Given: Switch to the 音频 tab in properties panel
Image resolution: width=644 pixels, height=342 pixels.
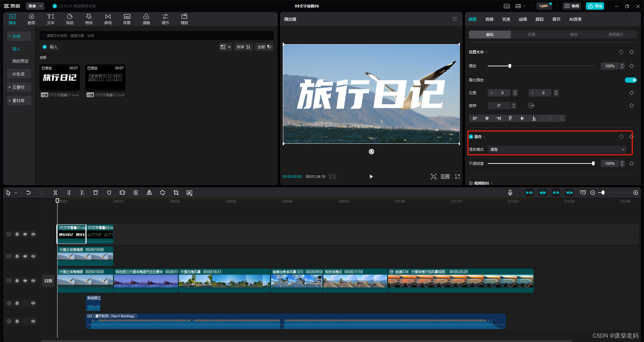Looking at the screenshot, I should 489,19.
